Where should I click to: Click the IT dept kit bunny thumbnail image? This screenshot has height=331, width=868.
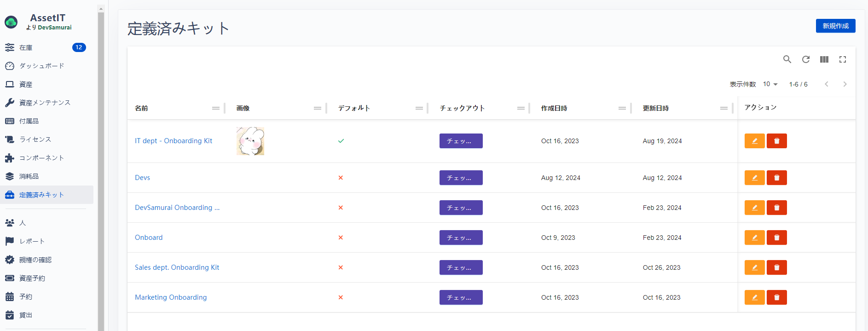tap(250, 141)
